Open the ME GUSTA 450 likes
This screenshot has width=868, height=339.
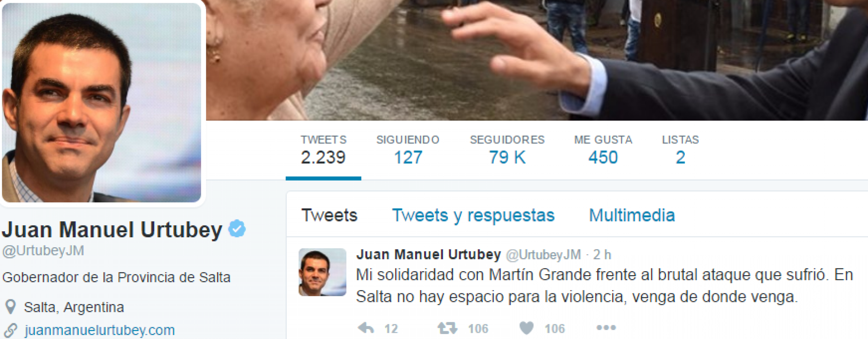pyautogui.click(x=603, y=150)
